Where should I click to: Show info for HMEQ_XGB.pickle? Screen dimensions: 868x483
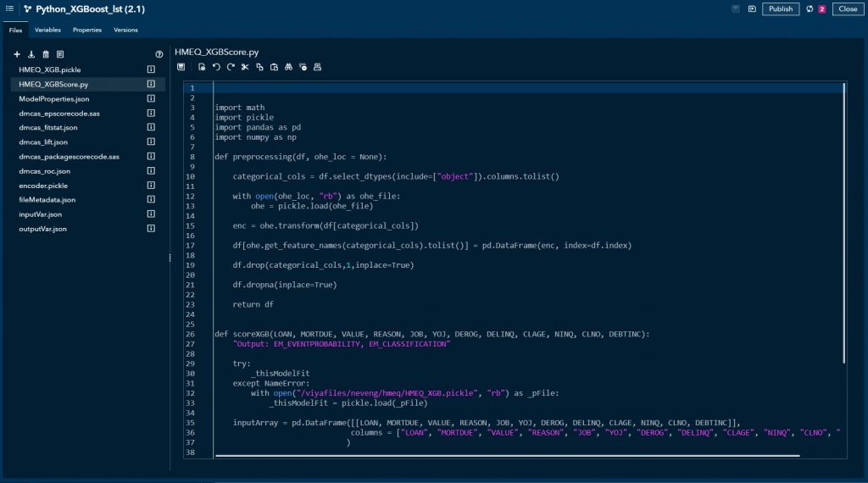coord(151,69)
